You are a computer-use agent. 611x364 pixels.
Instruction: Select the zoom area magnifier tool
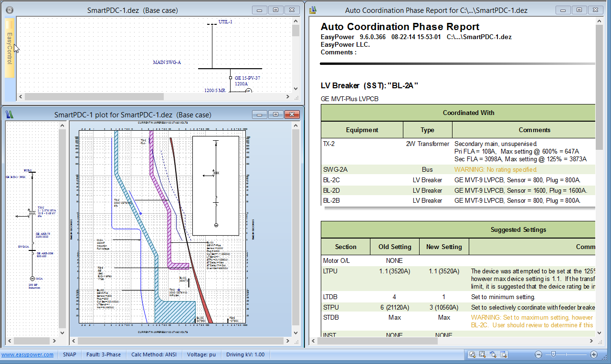482,354
